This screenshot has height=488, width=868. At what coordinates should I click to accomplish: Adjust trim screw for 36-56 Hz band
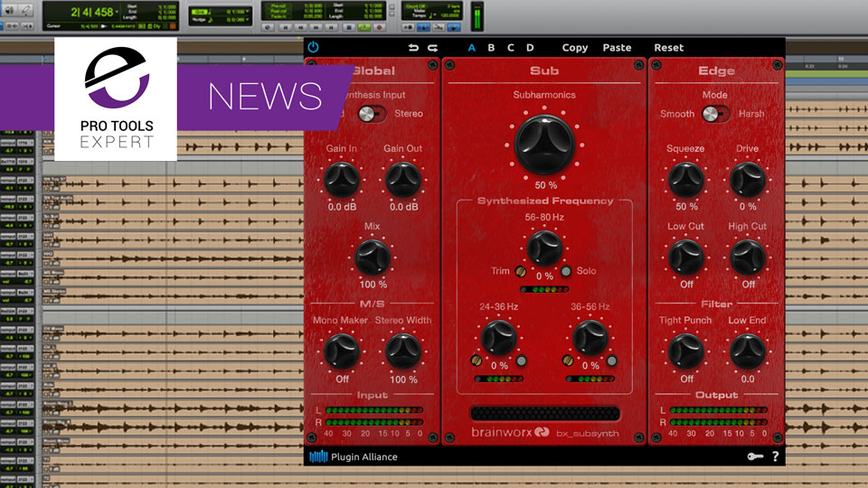click(x=568, y=361)
